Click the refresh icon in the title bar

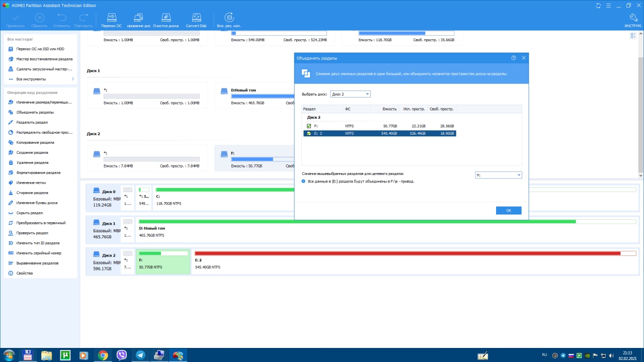pos(598,5)
